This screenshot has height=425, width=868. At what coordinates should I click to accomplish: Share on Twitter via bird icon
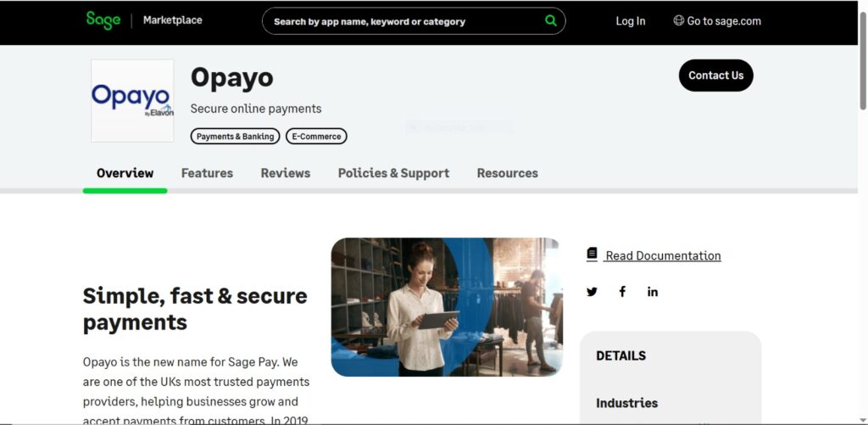pyautogui.click(x=592, y=292)
